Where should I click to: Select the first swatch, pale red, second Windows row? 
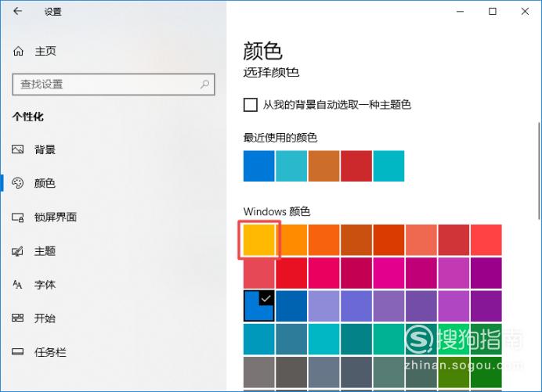click(x=259, y=273)
